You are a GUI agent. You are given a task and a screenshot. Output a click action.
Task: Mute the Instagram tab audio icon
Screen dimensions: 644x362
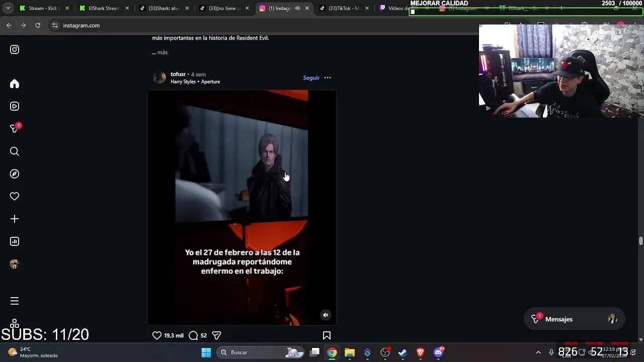(297, 8)
